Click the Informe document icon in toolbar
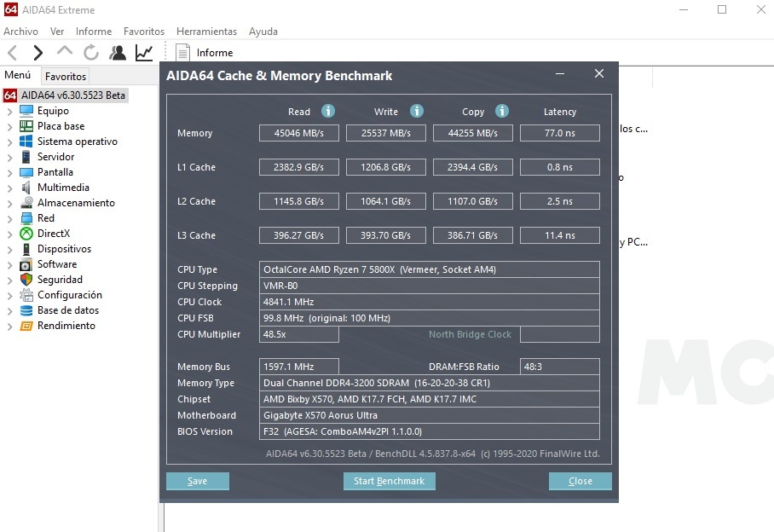The width and height of the screenshot is (774, 532). click(x=182, y=53)
